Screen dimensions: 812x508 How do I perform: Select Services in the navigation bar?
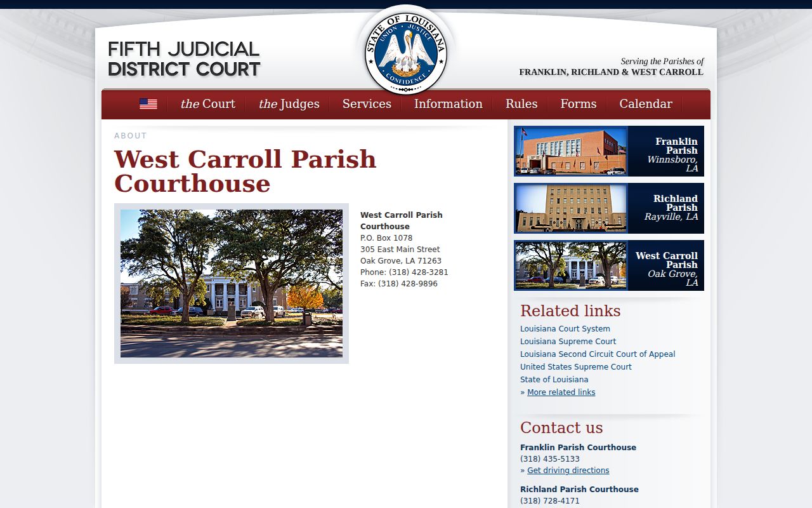(367, 104)
